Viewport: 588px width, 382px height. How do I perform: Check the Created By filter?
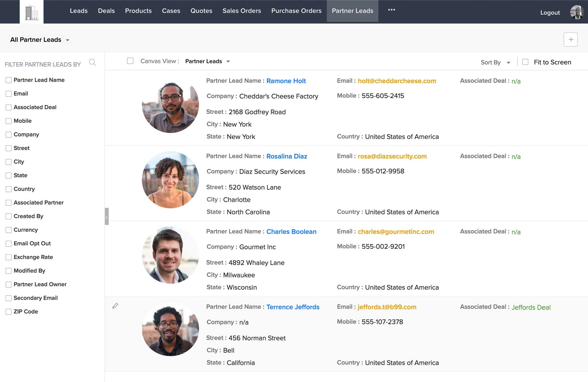pyautogui.click(x=9, y=216)
